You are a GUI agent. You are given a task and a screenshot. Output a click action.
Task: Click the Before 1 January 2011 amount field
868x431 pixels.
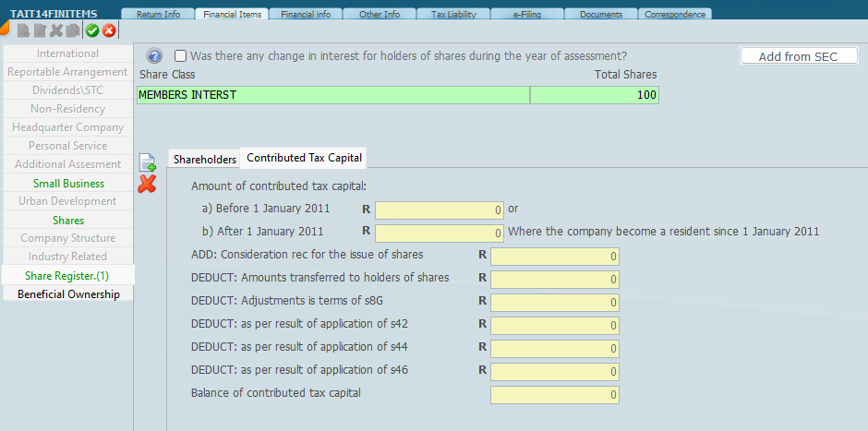[440, 210]
